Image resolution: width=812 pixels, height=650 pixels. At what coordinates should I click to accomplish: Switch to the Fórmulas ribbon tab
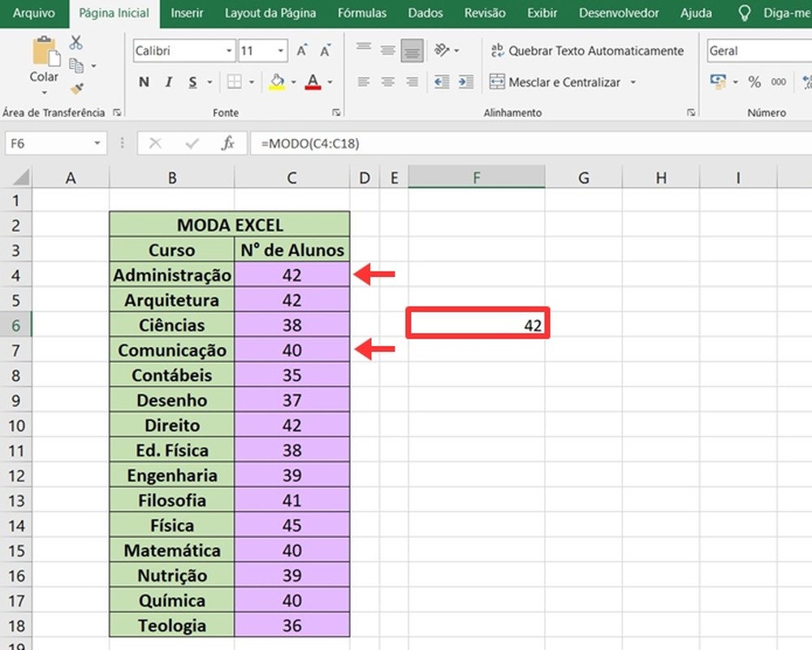[x=361, y=13]
